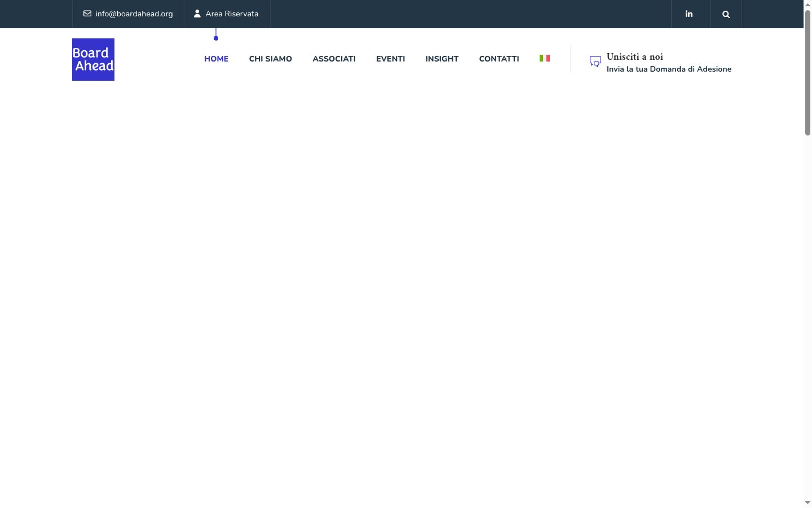This screenshot has width=812, height=508.
Task: Click the page vertical scrollbar thumb
Action: 807,72
